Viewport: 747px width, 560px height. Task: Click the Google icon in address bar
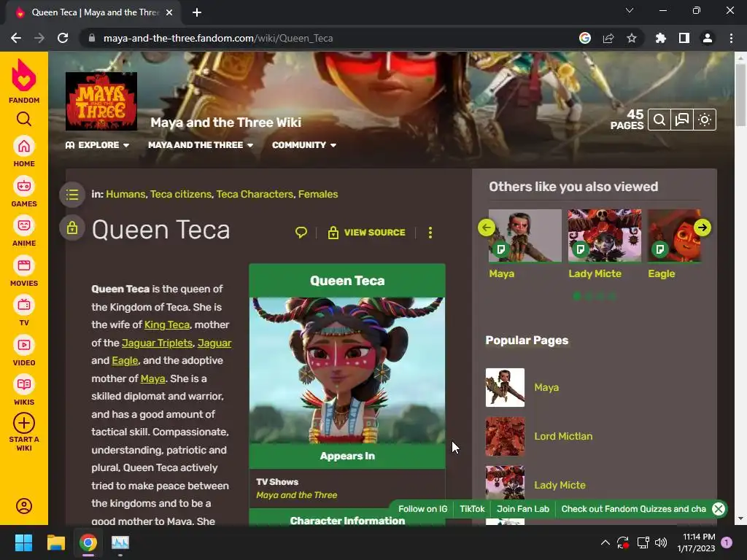[x=585, y=38]
